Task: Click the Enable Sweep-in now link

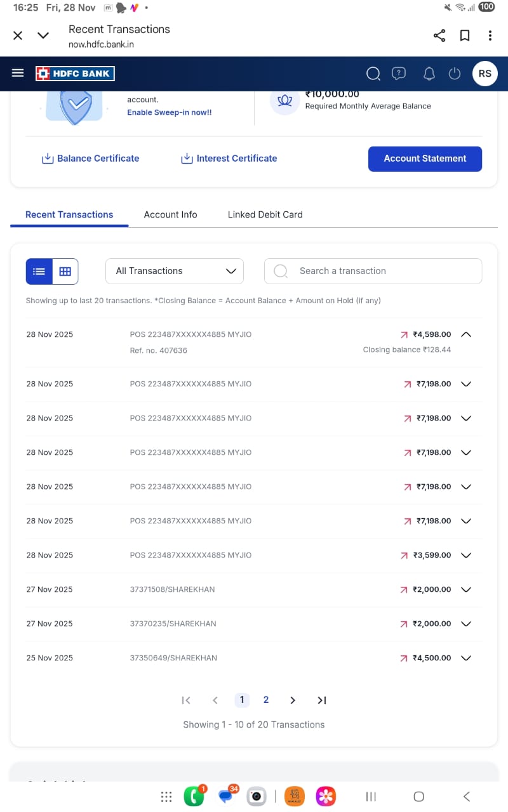Action: [x=170, y=112]
